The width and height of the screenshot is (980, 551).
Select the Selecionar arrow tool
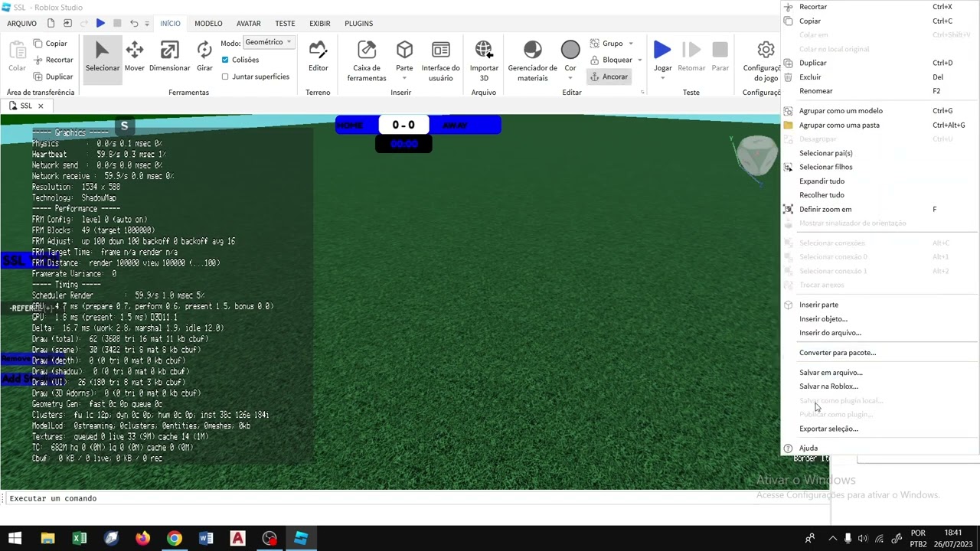(x=103, y=58)
